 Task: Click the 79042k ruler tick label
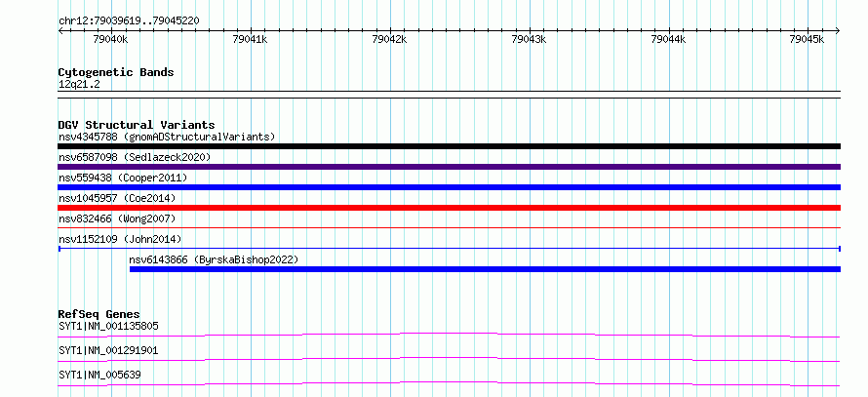pos(390,39)
